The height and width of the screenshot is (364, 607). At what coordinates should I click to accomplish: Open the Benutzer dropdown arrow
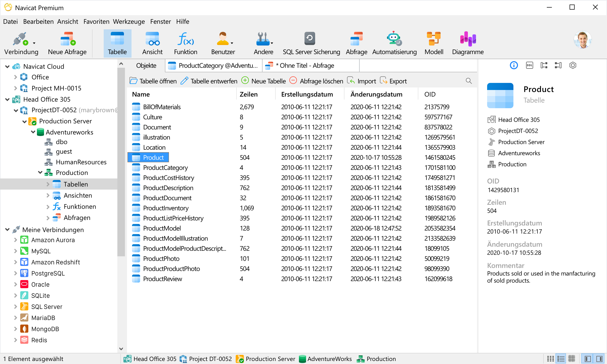coord(232,43)
